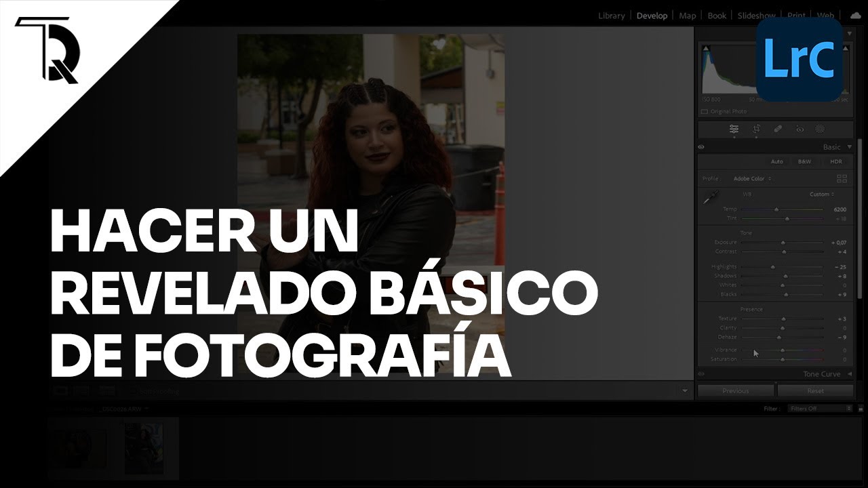
Task: Switch to the Map module
Action: click(x=688, y=16)
